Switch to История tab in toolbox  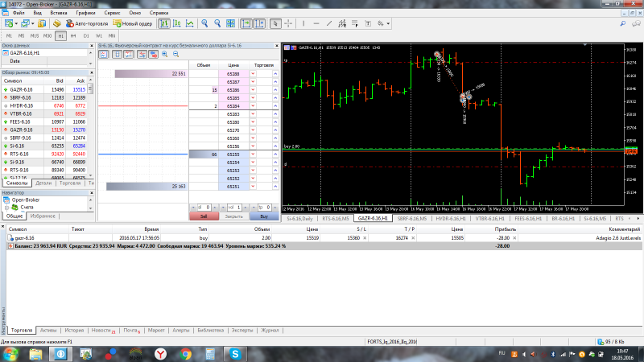click(74, 331)
